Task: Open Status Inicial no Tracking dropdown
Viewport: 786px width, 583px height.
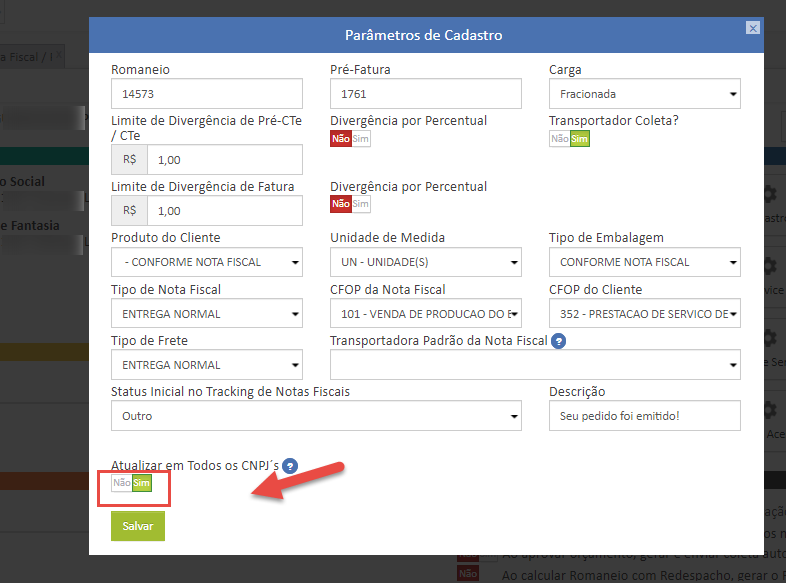Action: pos(316,415)
